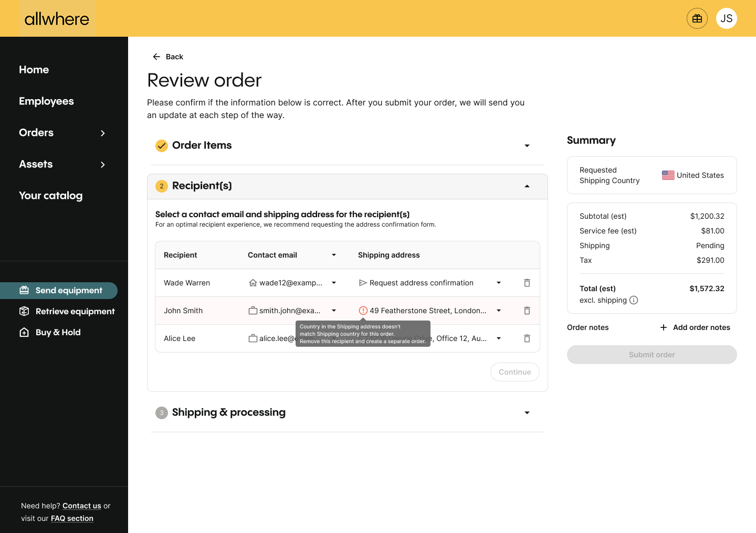This screenshot has width=756, height=533.
Task: Click the Service fee $81.00 value
Action: (712, 231)
